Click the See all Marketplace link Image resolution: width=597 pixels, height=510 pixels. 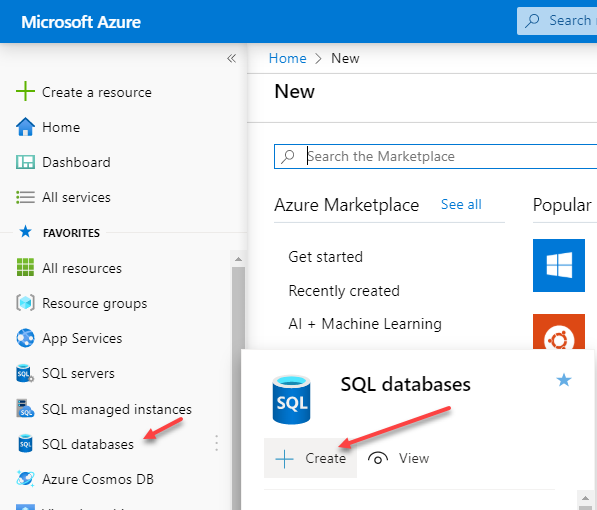point(461,205)
